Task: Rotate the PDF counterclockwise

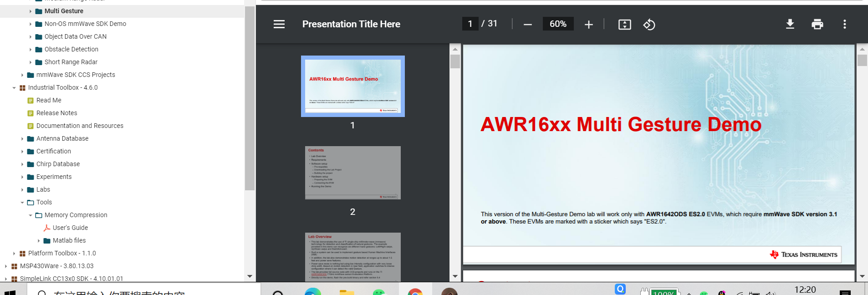Action: coord(649,25)
